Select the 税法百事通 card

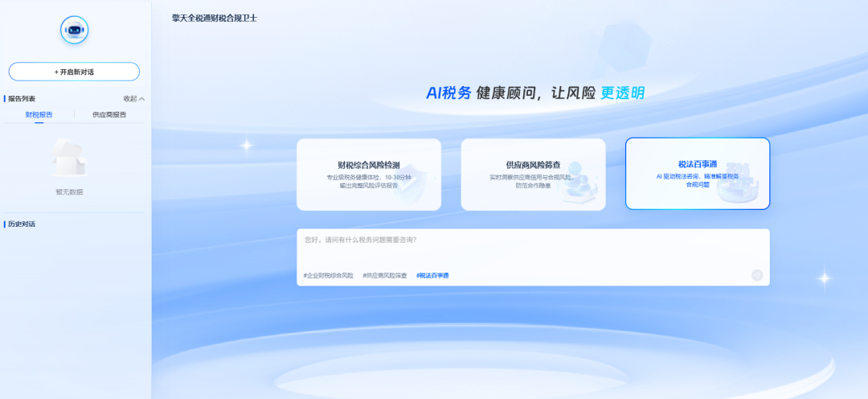click(698, 174)
